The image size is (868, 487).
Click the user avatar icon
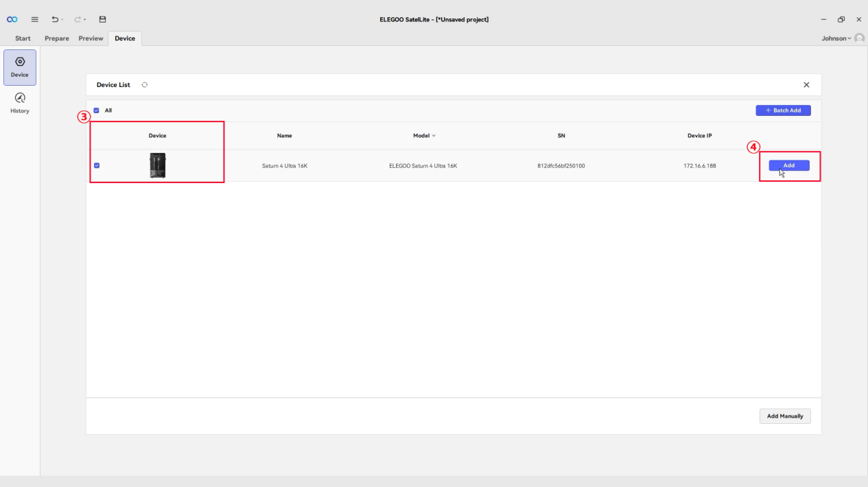(859, 38)
